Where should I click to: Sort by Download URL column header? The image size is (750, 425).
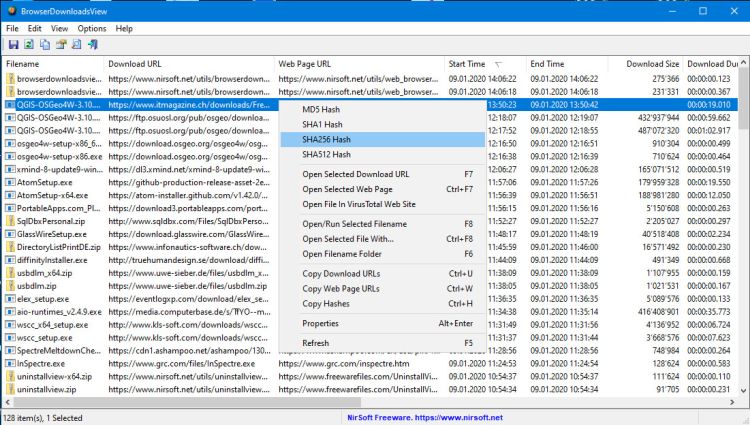(x=189, y=64)
